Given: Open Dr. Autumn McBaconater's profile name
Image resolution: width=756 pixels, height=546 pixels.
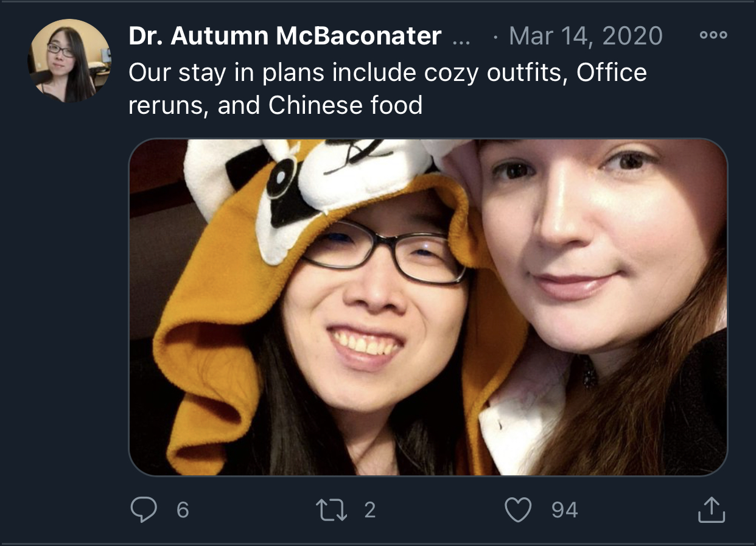Looking at the screenshot, I should 285,36.
